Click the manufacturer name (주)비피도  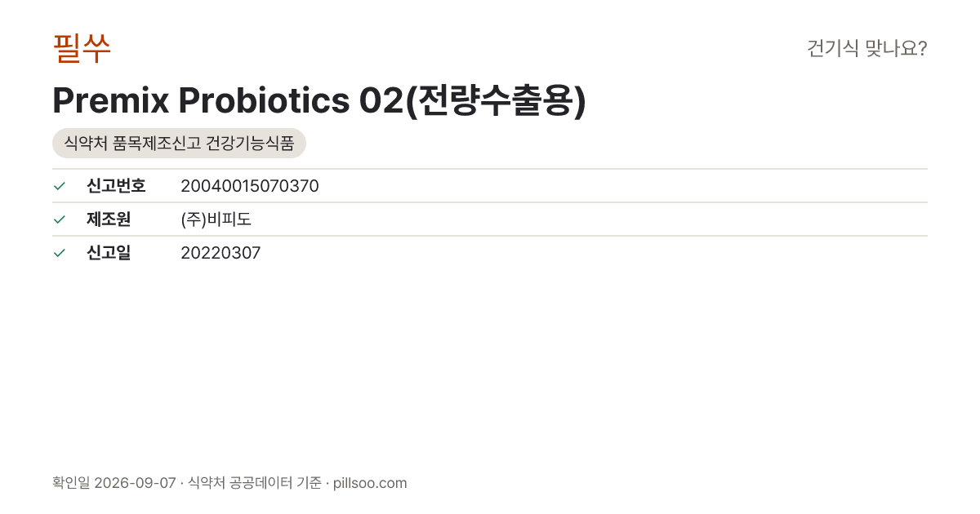pos(216,219)
